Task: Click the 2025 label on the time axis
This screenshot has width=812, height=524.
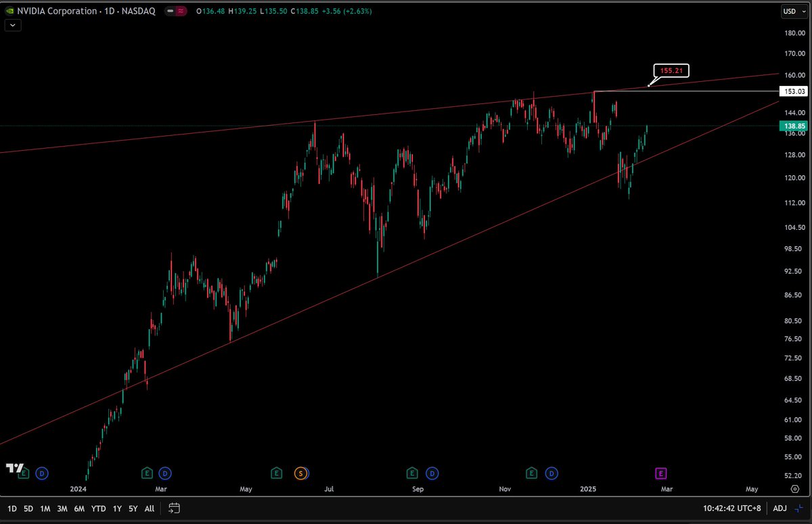Action: [589, 489]
